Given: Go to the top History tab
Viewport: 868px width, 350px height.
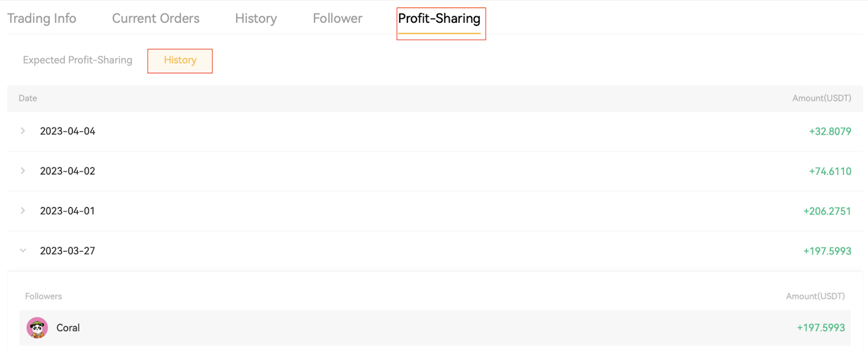Looking at the screenshot, I should pyautogui.click(x=256, y=18).
